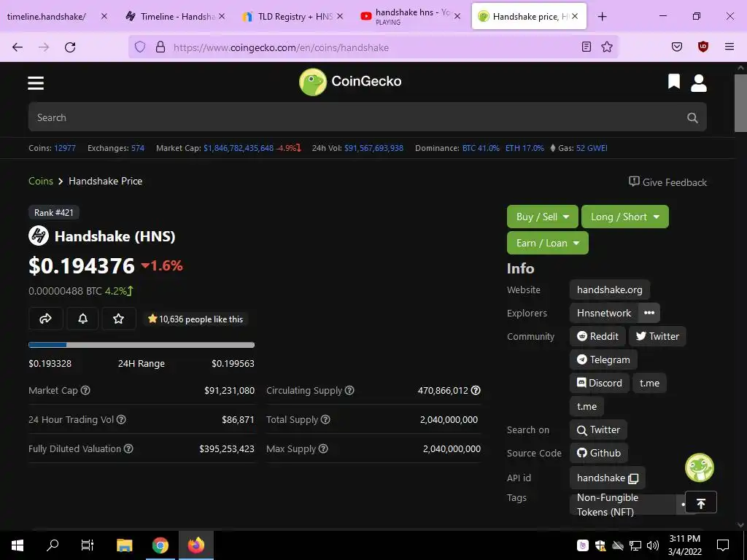Click the Fully Diluted Valuation help icon
The height and width of the screenshot is (560, 747).
128,448
